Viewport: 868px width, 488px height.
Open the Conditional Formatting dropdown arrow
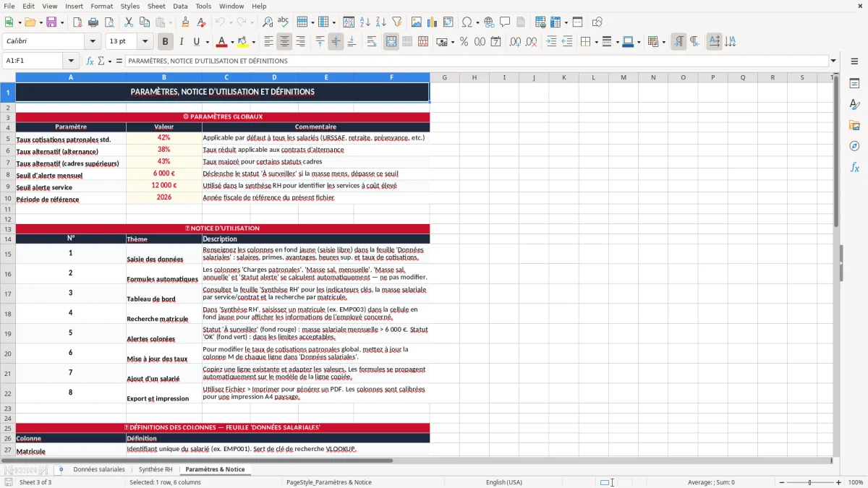663,42
